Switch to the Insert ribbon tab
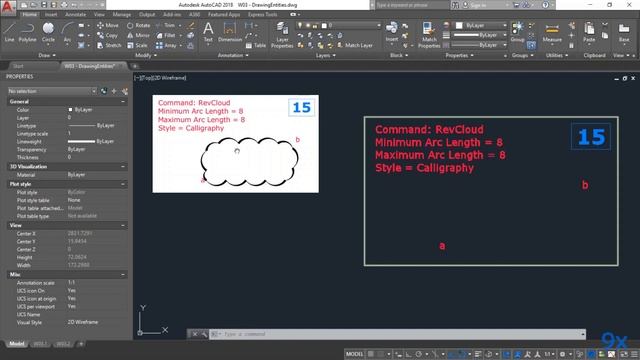 coord(51,14)
